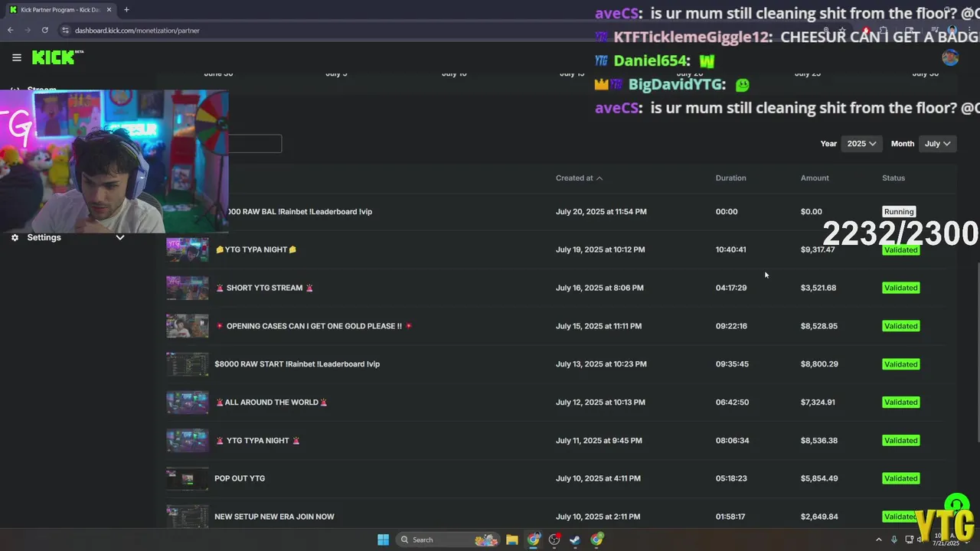Close the Kick Partner Program tab

click(109, 10)
